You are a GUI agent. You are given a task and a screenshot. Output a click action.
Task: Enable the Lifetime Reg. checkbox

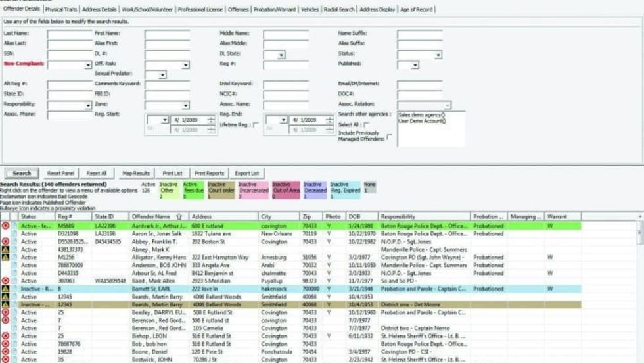tap(256, 125)
